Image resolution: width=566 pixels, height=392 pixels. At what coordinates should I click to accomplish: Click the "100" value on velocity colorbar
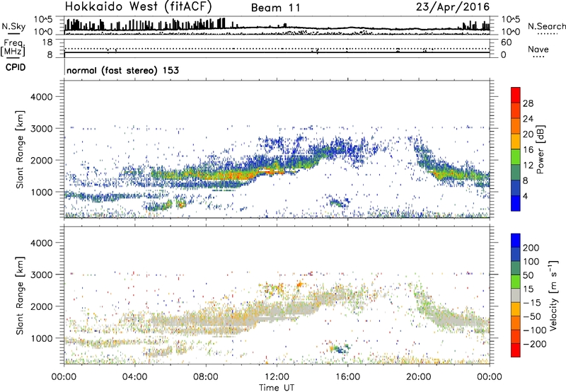tap(531, 261)
